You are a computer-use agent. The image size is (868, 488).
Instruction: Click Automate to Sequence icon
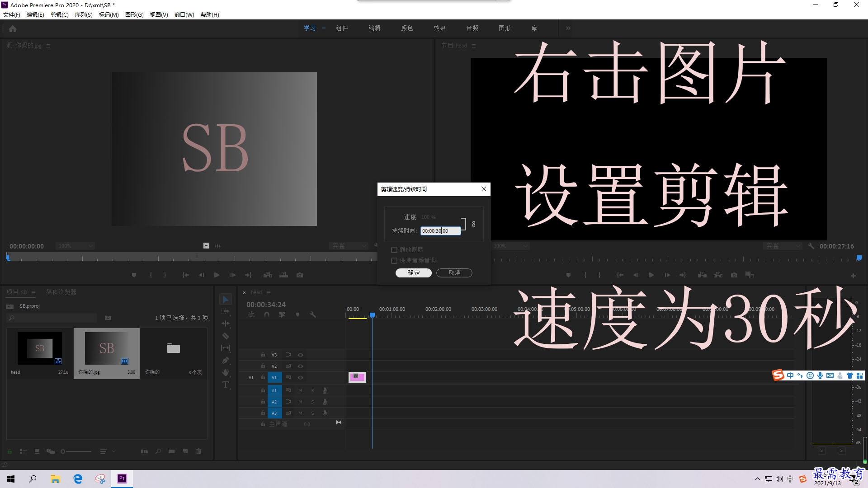pos(144,451)
